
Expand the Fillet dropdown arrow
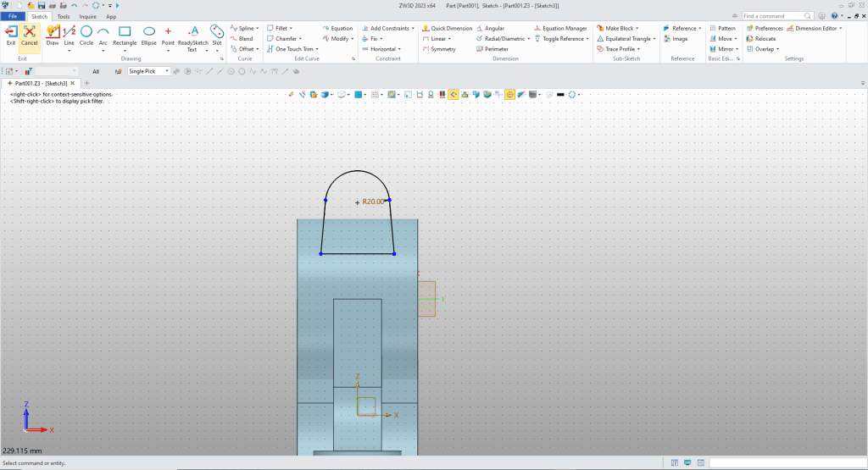pyautogui.click(x=291, y=28)
